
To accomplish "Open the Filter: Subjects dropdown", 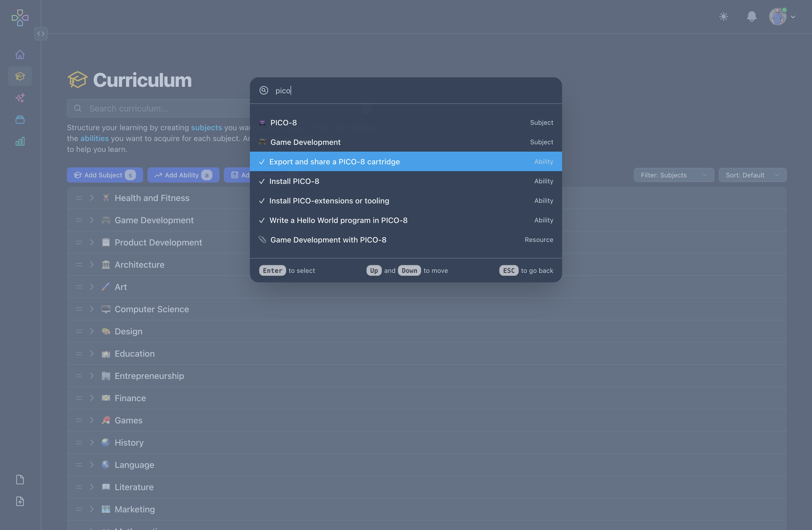I will pyautogui.click(x=674, y=175).
